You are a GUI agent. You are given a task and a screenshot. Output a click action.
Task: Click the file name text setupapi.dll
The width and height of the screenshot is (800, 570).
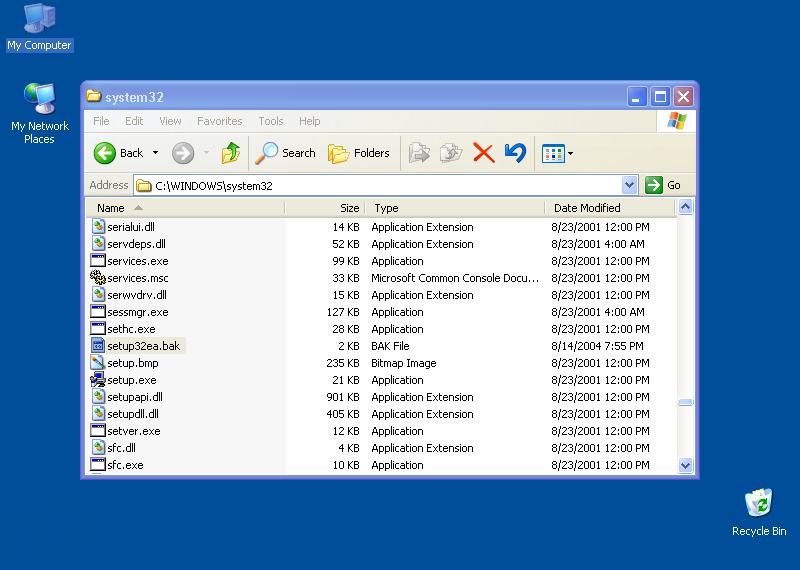coord(135,397)
